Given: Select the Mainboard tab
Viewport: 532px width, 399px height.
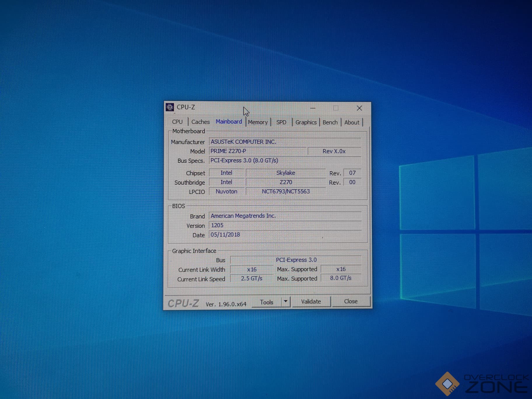Looking at the screenshot, I should [x=229, y=122].
